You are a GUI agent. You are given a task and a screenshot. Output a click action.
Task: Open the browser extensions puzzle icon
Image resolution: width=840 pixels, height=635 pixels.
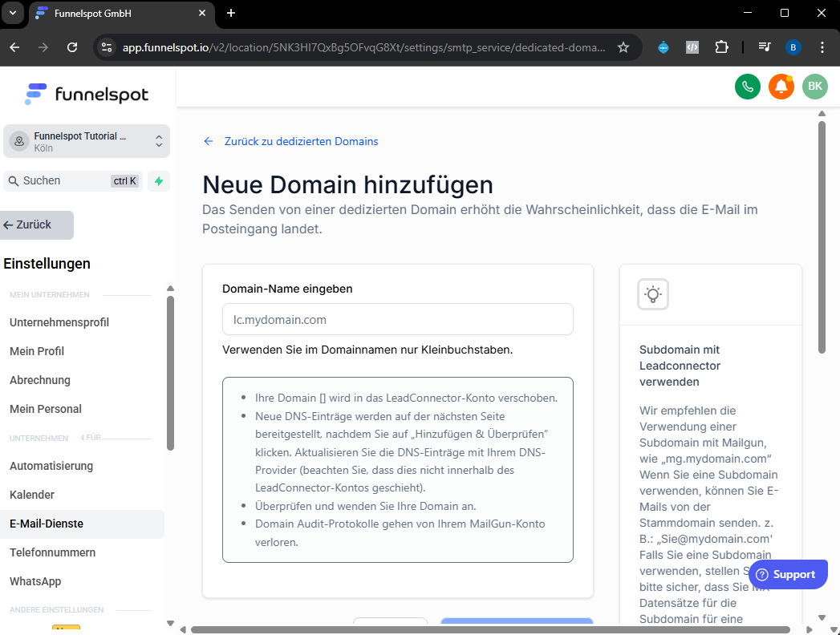(721, 47)
